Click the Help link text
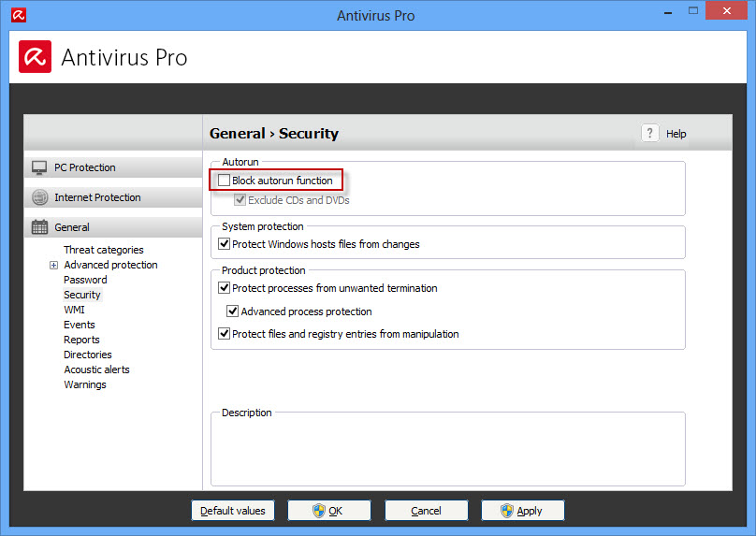The width and height of the screenshot is (756, 536). point(676,134)
